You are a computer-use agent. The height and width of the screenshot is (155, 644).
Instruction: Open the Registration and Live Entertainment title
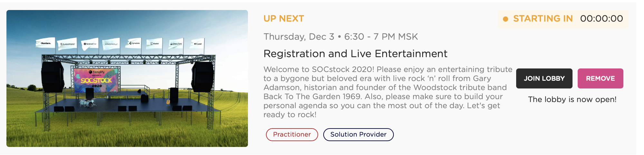355,54
